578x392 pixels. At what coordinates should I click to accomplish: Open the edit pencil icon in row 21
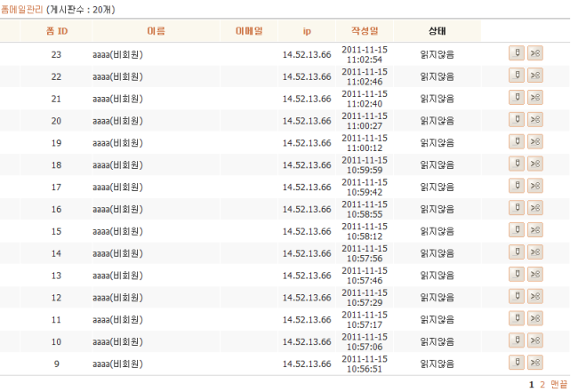[516, 98]
